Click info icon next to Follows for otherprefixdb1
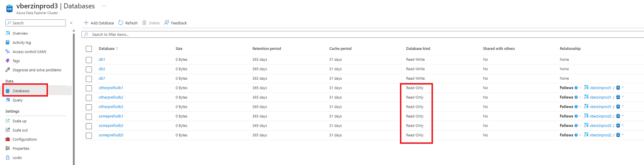Image resolution: width=644 pixels, height=165 pixels. pos(576,88)
